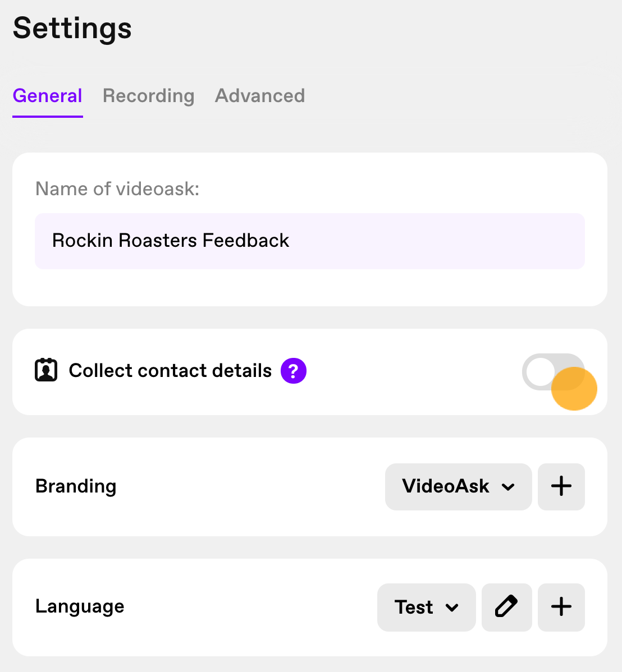Viewport: 622px width, 672px height.
Task: Open the VideoAsk branding dropdown
Action: pyautogui.click(x=458, y=486)
